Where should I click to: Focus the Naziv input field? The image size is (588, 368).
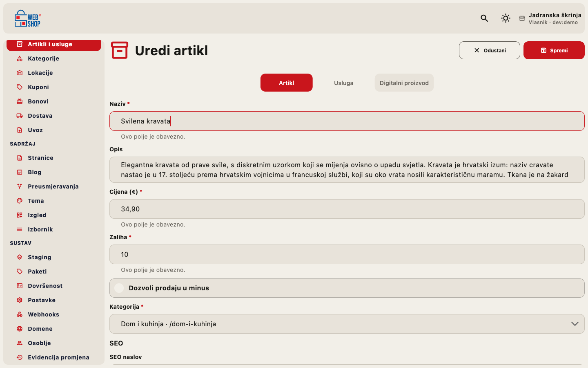coord(347,121)
